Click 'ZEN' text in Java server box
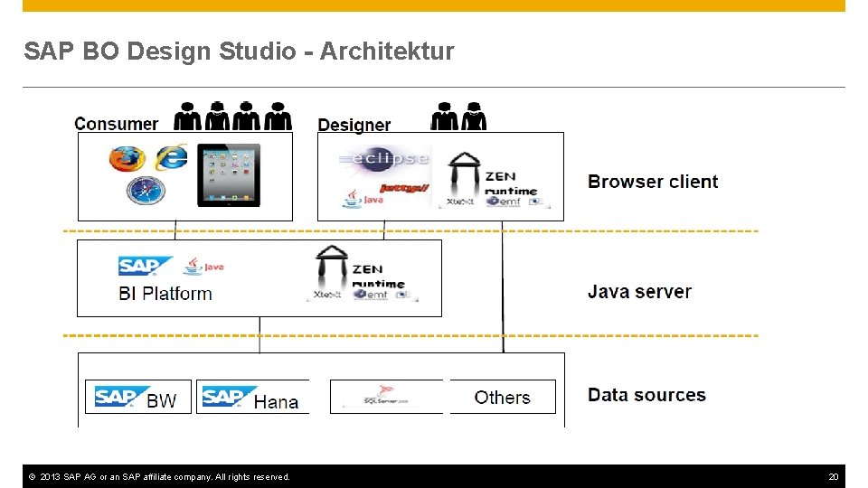Viewport: 868px width, 488px height. click(x=368, y=269)
